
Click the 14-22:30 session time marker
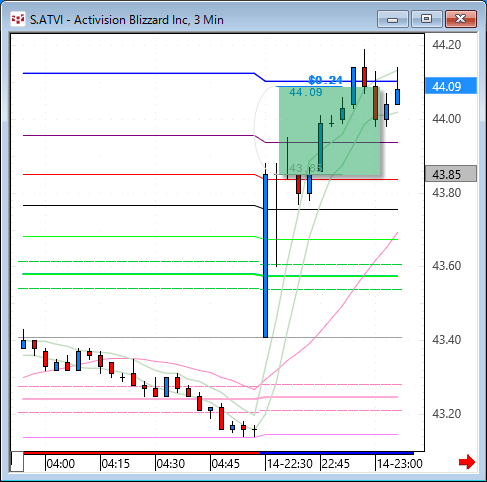289,463
